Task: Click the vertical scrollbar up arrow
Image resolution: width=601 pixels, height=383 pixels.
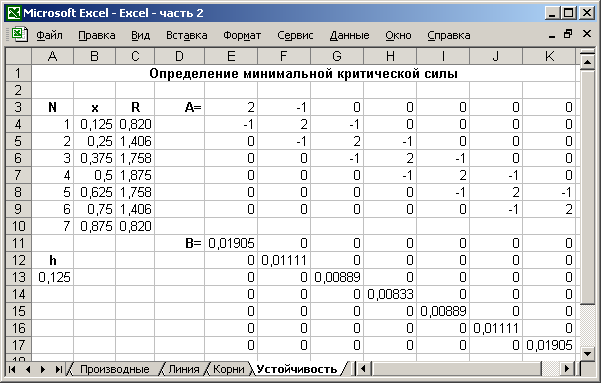Action: pyautogui.click(x=587, y=62)
